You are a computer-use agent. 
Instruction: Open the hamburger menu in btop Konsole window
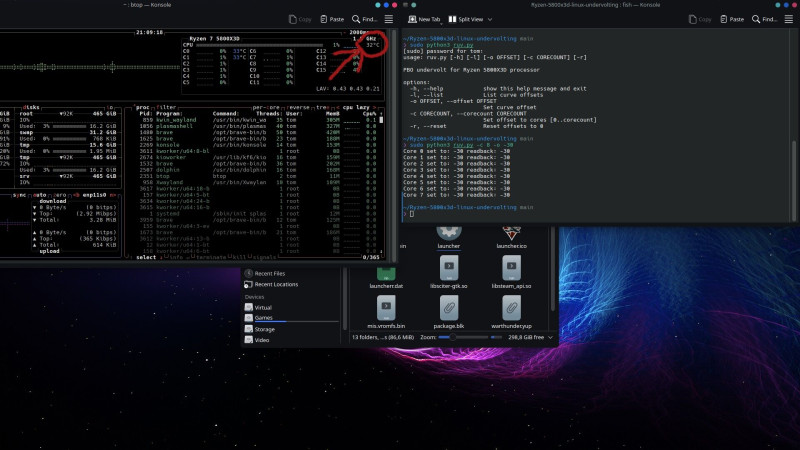coord(389,19)
